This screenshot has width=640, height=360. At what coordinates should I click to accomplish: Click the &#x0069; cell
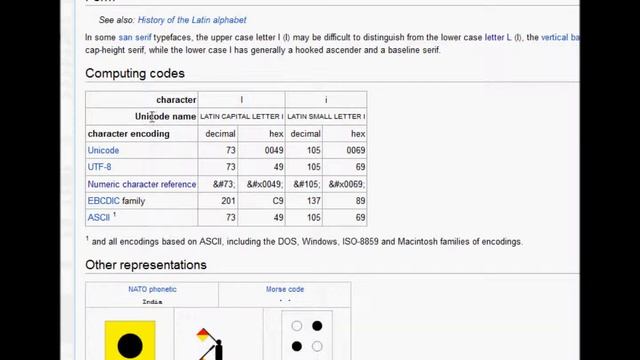(345, 184)
